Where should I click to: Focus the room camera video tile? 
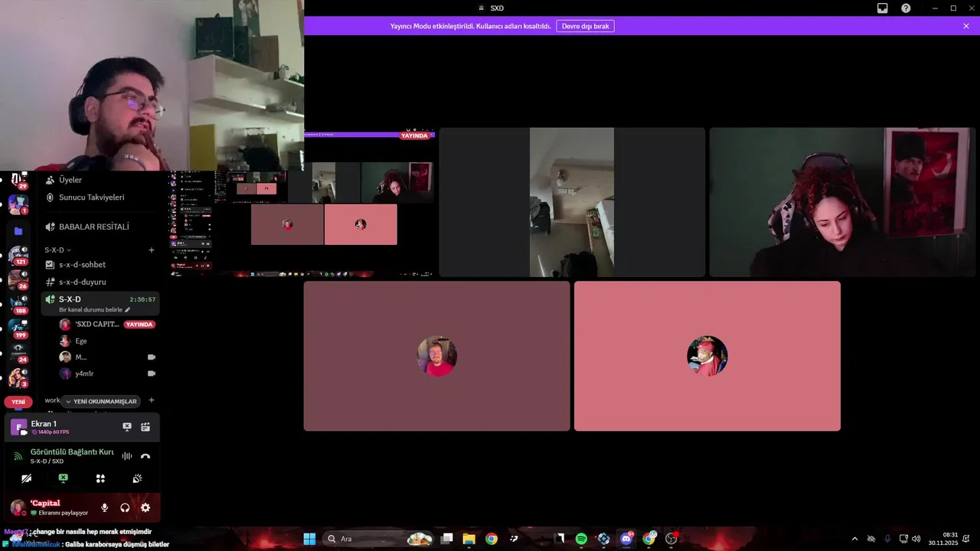pos(572,202)
